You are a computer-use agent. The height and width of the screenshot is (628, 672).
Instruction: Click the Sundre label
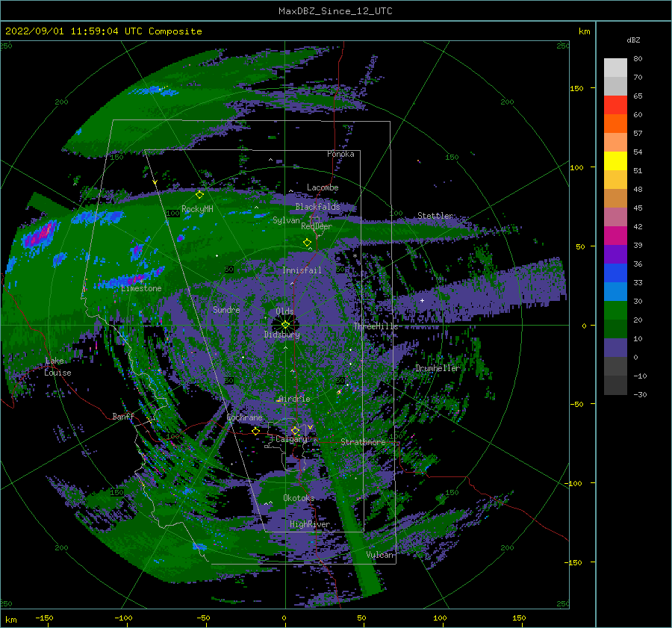[226, 309]
